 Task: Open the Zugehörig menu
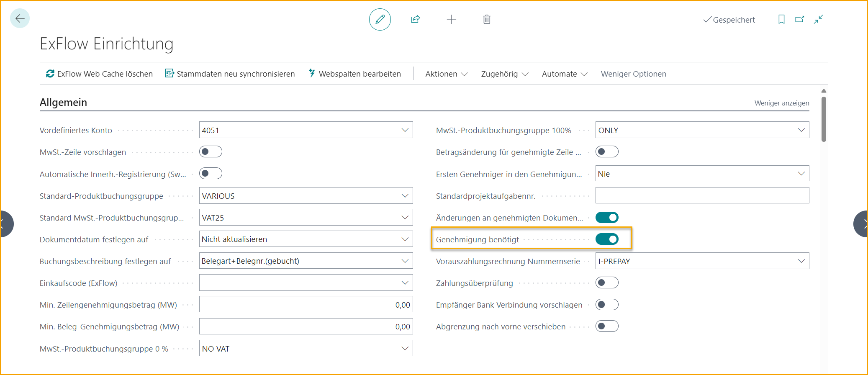tap(505, 74)
